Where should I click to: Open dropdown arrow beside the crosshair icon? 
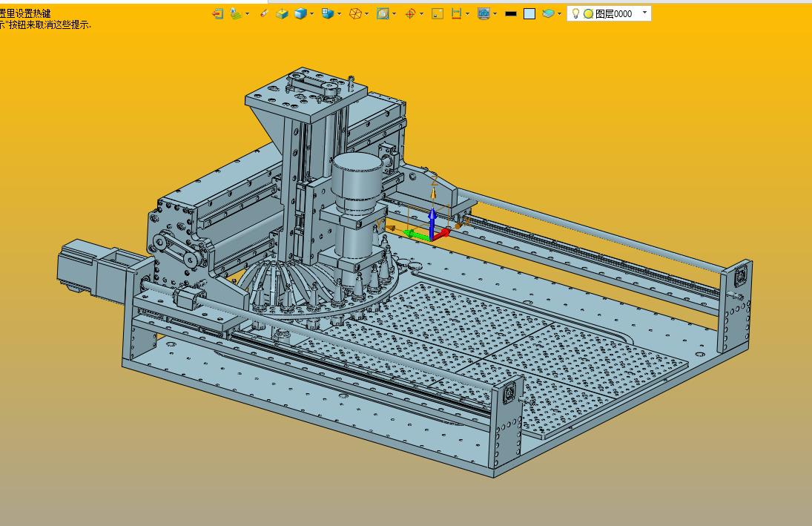click(421, 14)
